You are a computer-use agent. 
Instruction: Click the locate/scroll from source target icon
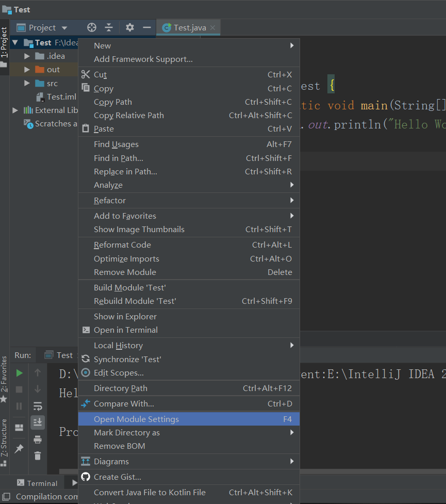point(92,28)
